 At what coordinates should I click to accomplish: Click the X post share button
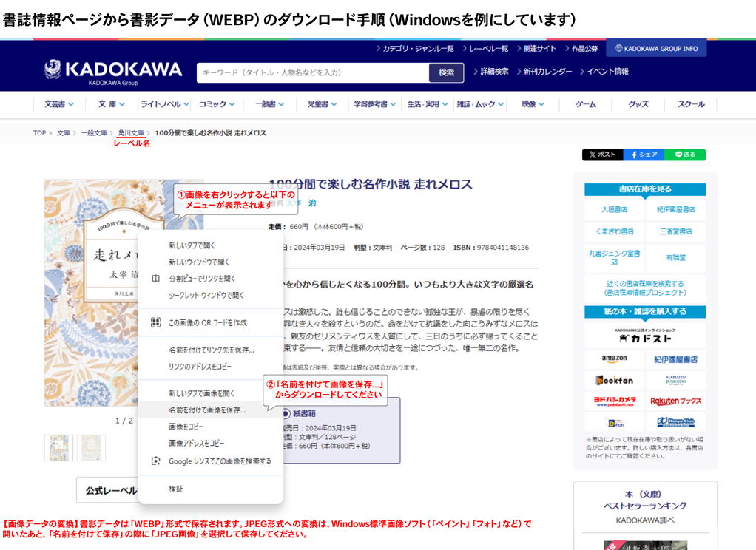pyautogui.click(x=603, y=155)
